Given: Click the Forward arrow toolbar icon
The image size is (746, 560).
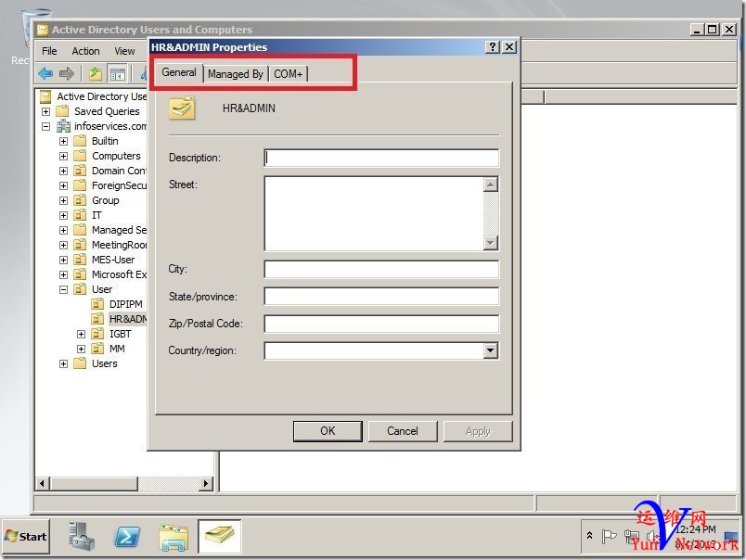Looking at the screenshot, I should pos(67,73).
